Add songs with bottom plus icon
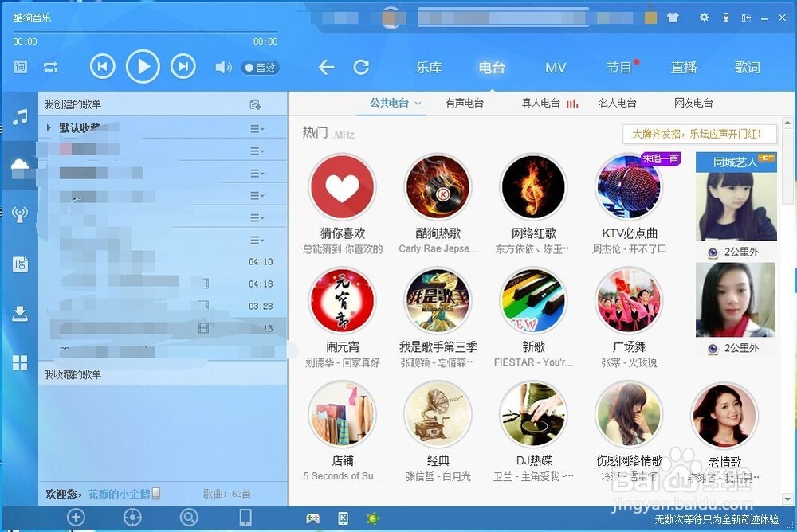The width and height of the screenshot is (797, 532). pyautogui.click(x=76, y=517)
